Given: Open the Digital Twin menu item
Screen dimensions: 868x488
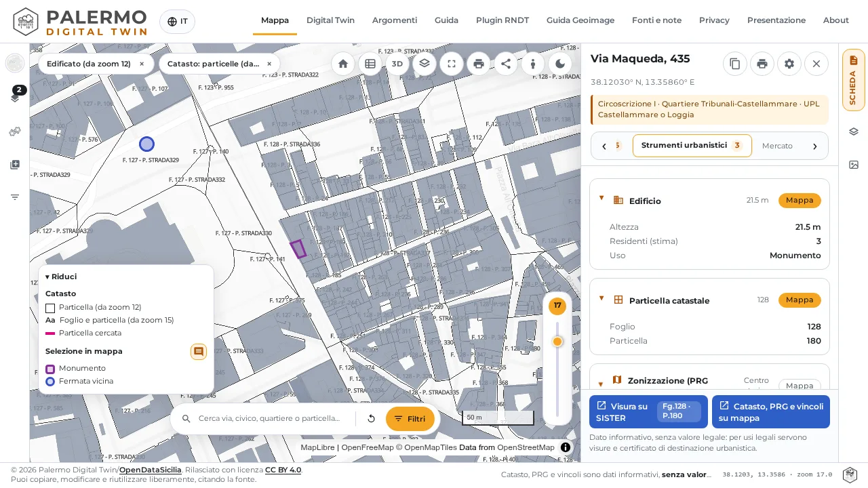Looking at the screenshot, I should tap(330, 20).
